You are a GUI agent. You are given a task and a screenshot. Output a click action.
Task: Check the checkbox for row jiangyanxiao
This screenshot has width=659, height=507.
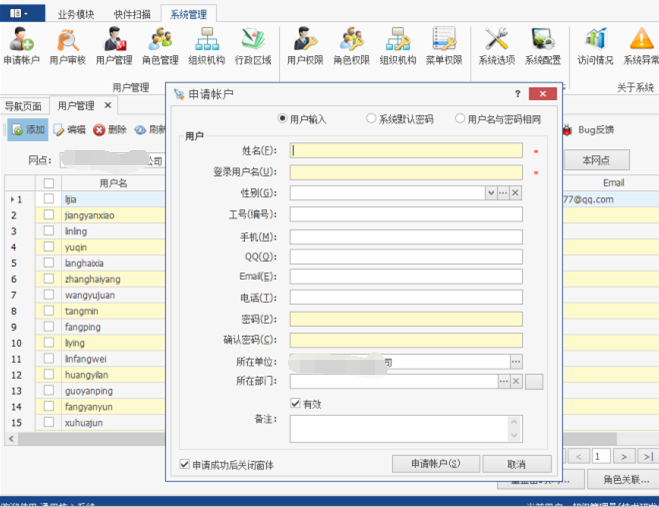click(49, 215)
